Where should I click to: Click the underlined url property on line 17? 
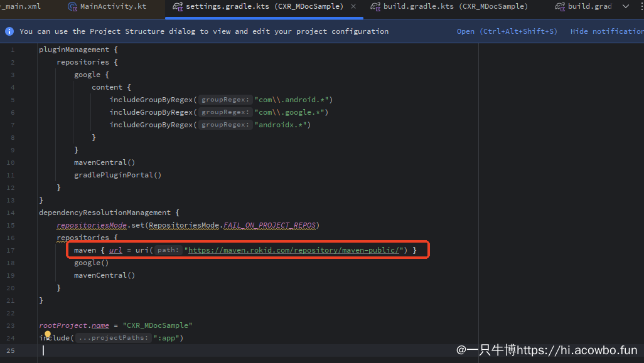click(x=115, y=250)
